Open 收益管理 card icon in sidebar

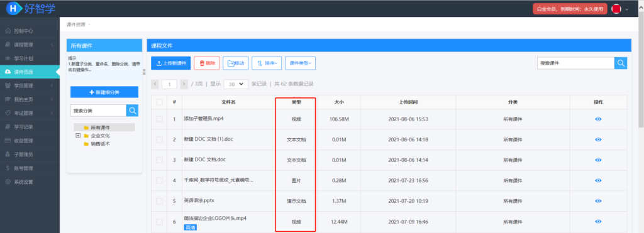pyautogui.click(x=8, y=140)
